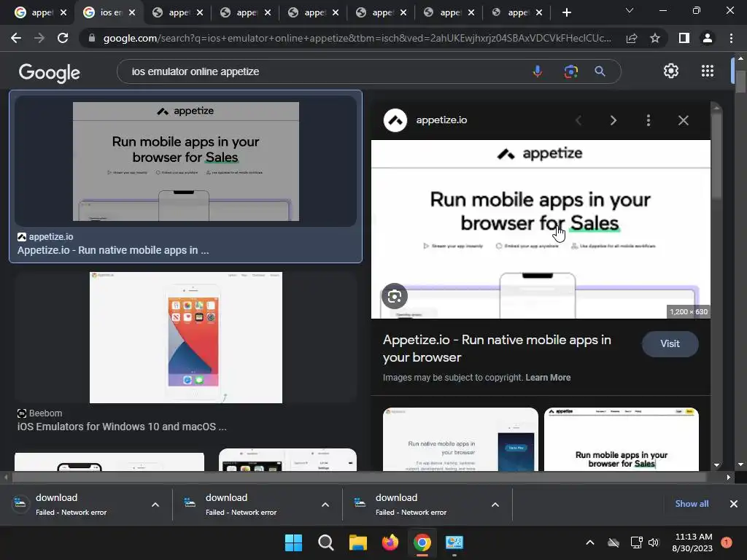Viewport: 747px width, 560px height.
Task: Open a new browser tab
Action: coord(566,12)
